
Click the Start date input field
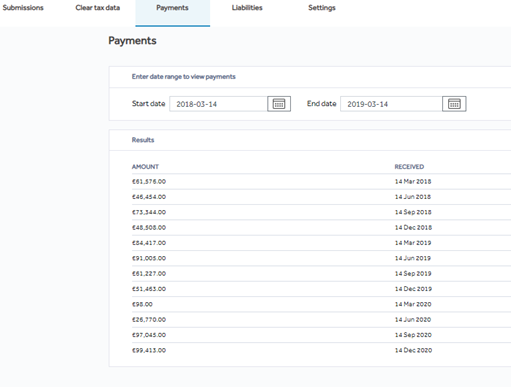tap(218, 104)
